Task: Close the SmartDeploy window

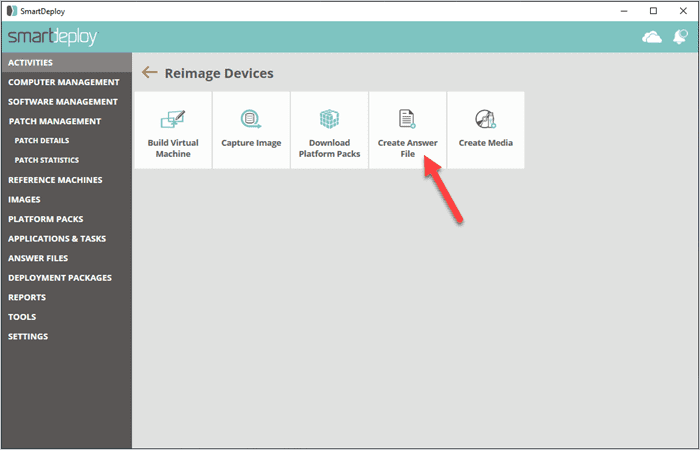Action: point(683,11)
